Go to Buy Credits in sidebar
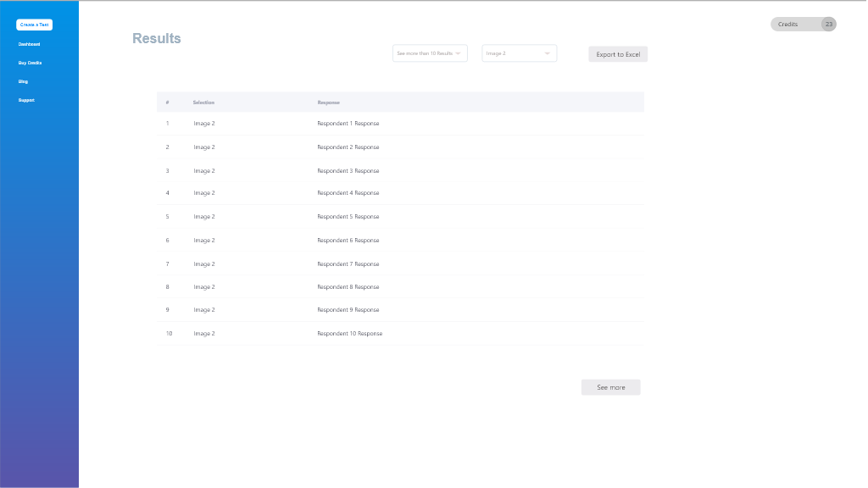The image size is (868, 488). coord(30,63)
